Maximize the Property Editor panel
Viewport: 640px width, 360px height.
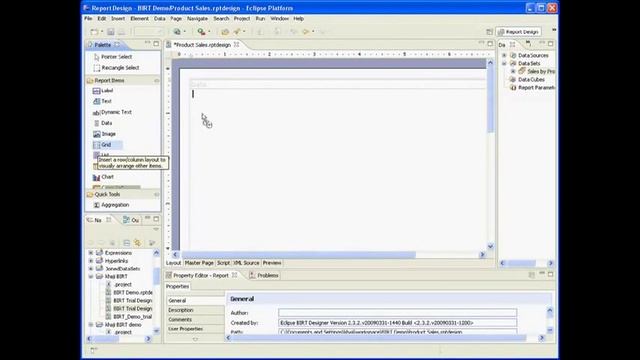click(551, 274)
